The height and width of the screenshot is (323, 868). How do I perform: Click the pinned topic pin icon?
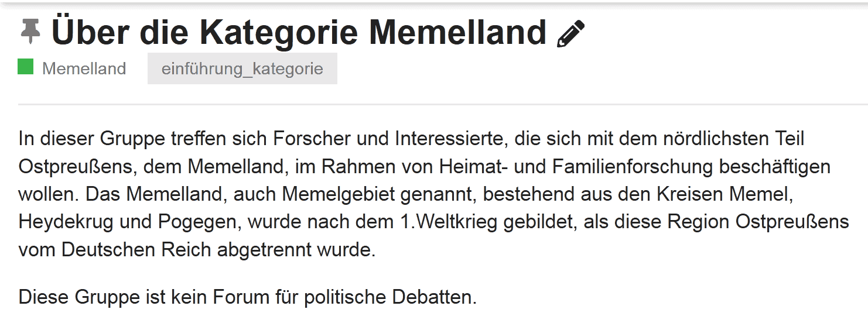[30, 32]
